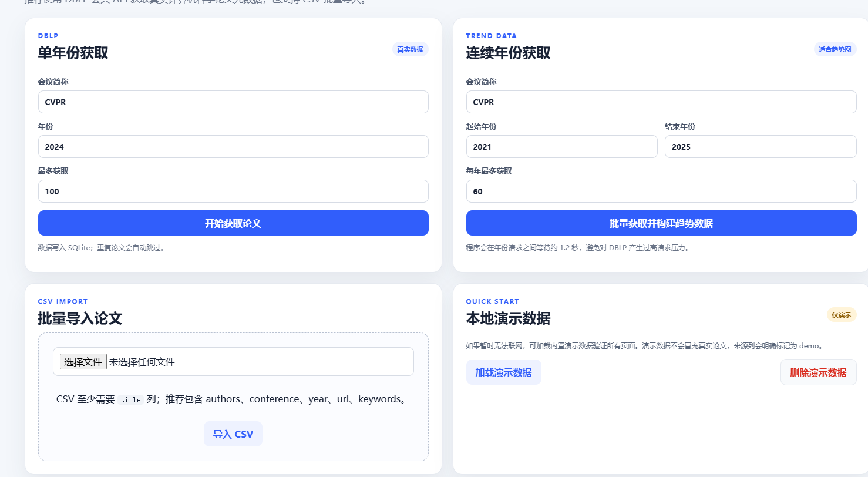Load demo data with 加载演示数据
868x477 pixels.
click(x=504, y=372)
